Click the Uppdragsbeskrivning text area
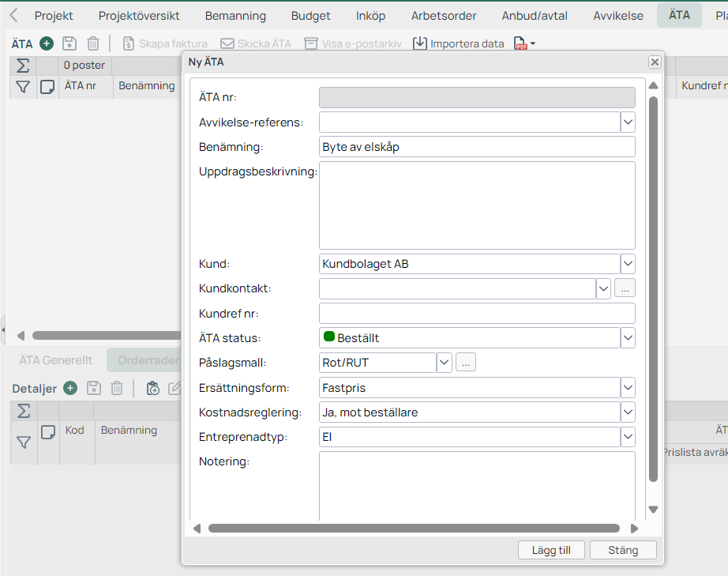The height and width of the screenshot is (576, 728). click(x=477, y=205)
